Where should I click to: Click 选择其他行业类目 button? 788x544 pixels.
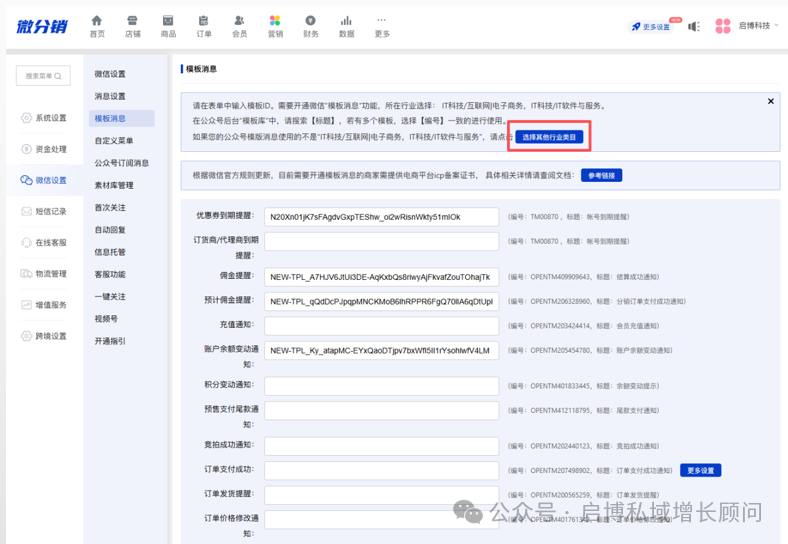pos(549,137)
